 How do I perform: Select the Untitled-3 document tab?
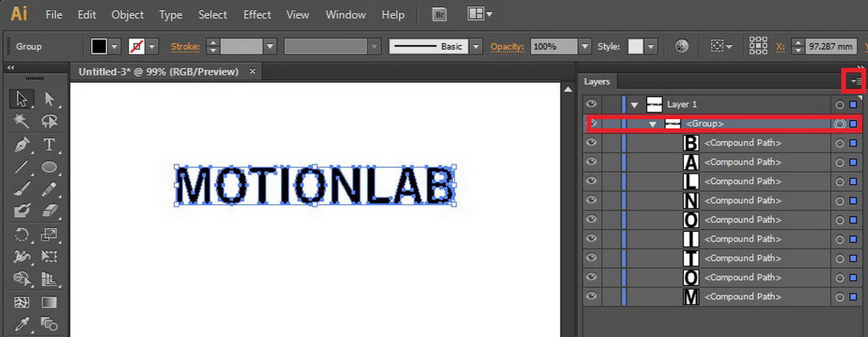pyautogui.click(x=158, y=72)
